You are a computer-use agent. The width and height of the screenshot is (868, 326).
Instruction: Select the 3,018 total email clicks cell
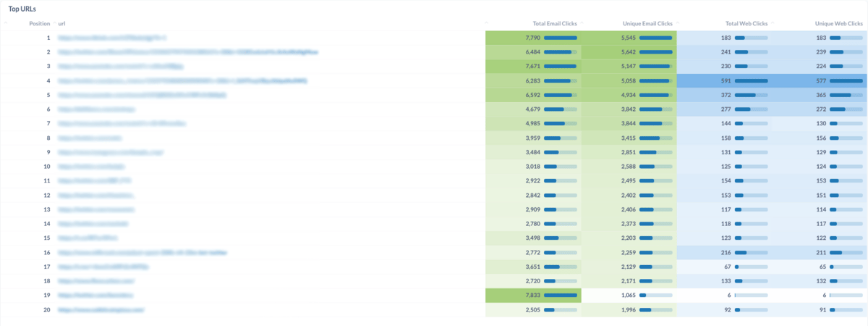click(532, 167)
